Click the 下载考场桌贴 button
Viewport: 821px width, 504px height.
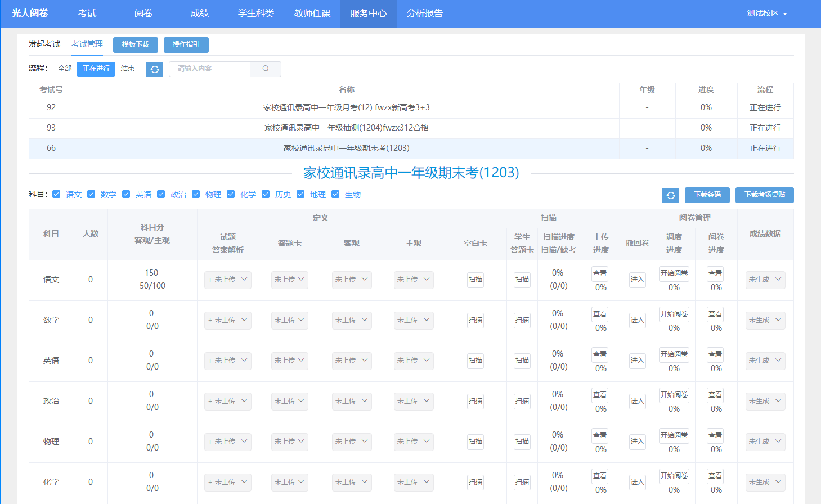[x=764, y=195]
